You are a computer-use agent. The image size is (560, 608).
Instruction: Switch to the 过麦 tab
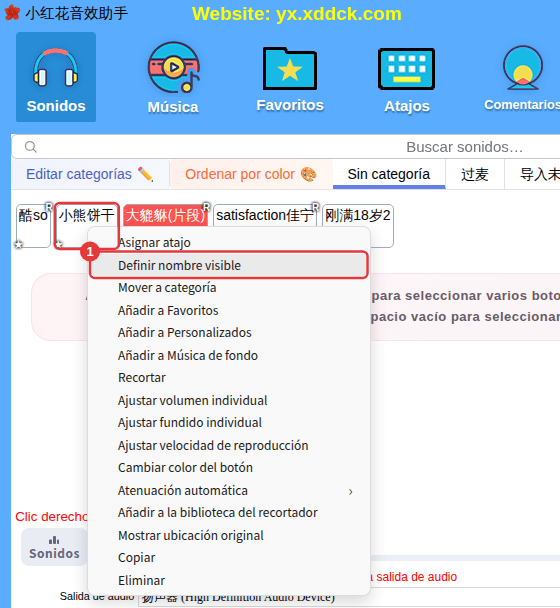coord(475,174)
